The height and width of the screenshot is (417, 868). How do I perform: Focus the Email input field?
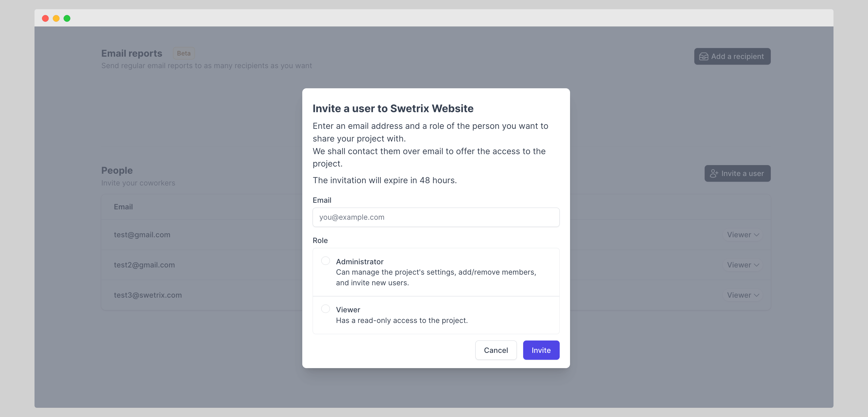[x=436, y=217]
